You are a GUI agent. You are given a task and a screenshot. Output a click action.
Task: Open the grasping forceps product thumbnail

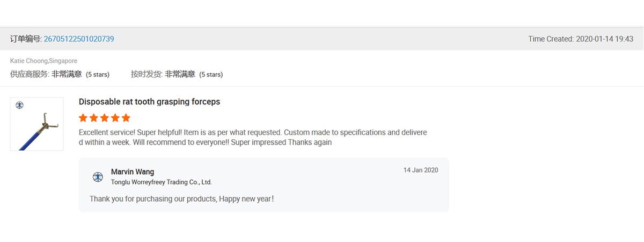[37, 124]
